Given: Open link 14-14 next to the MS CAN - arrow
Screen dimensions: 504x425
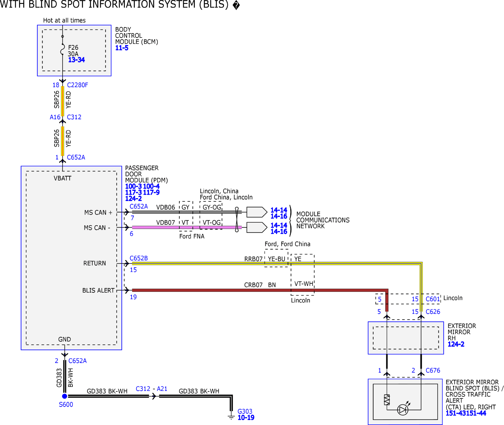Looking at the screenshot, I should click(x=279, y=225).
